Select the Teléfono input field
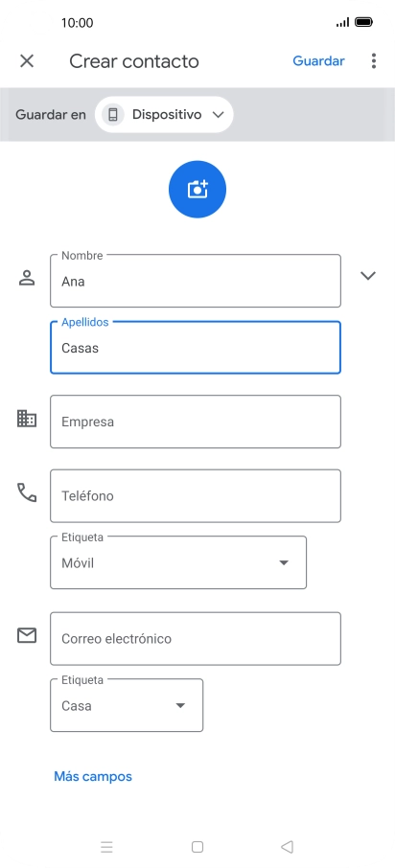Screen dimensions: 395x868 pos(196,495)
